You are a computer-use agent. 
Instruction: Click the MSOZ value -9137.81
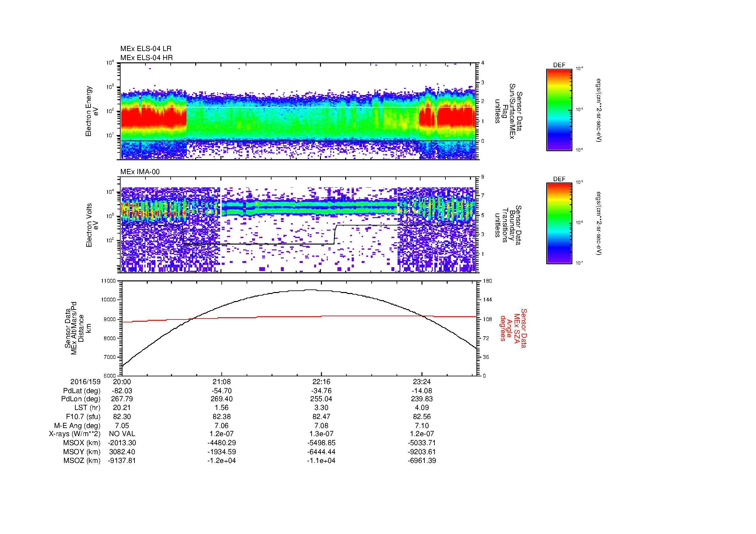click(x=122, y=461)
